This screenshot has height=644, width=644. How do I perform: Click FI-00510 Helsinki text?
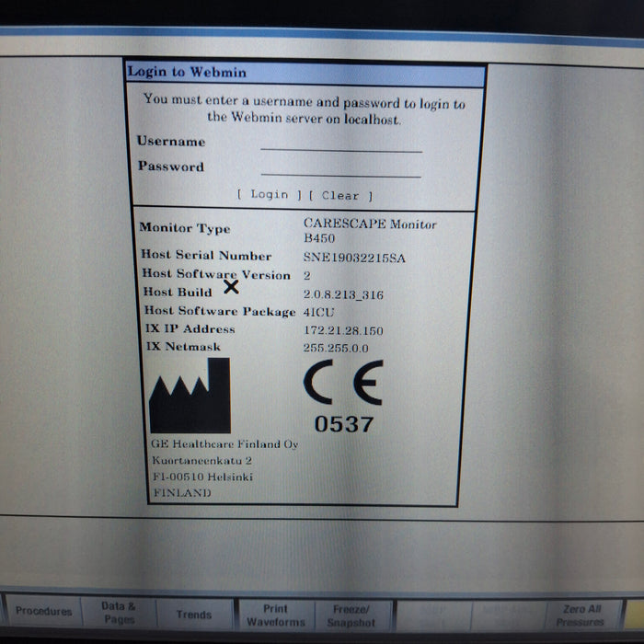point(203,477)
